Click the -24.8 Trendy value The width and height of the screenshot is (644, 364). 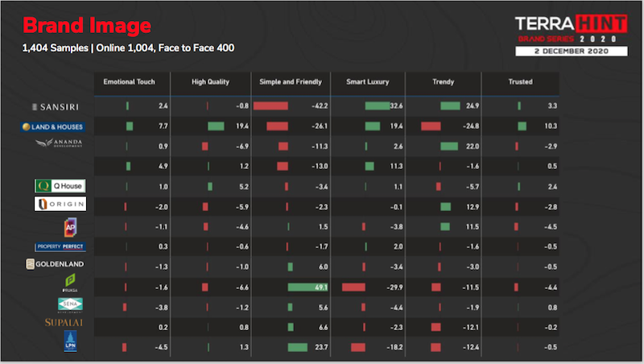tap(471, 126)
